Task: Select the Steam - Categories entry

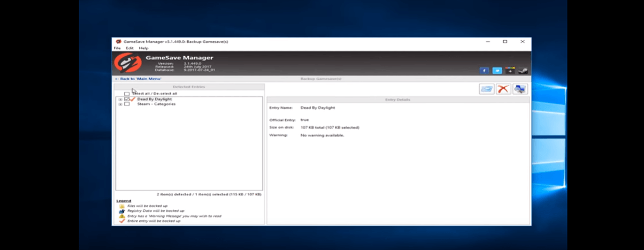Action: tap(156, 104)
